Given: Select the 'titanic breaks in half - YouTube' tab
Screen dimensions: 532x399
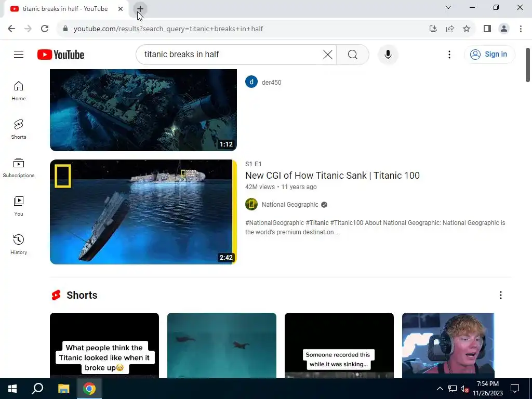Looking at the screenshot, I should click(x=64, y=9).
